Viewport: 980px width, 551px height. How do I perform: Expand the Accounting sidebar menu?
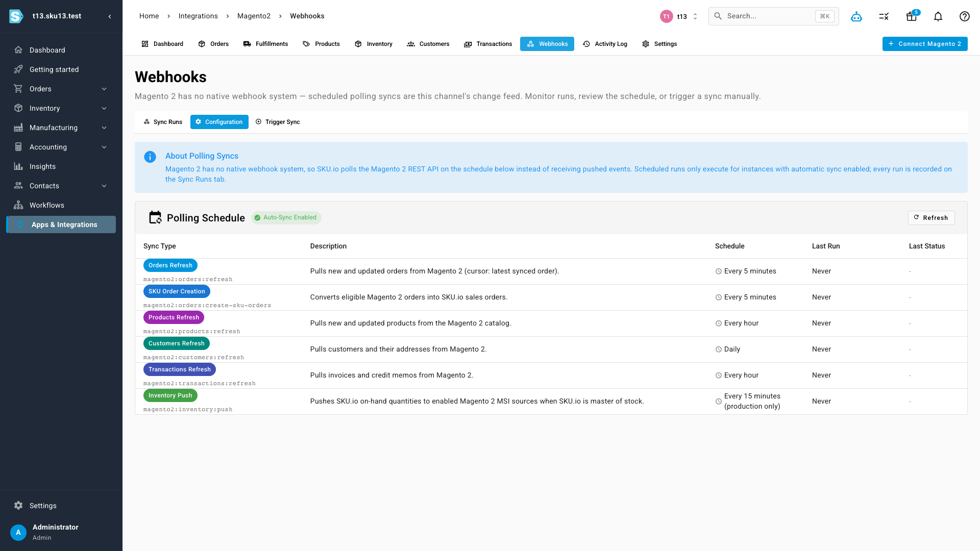(104, 147)
